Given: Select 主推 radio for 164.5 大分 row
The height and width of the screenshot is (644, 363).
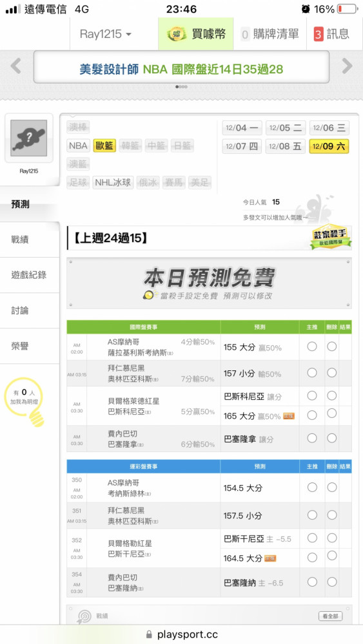Looking at the screenshot, I should pos(312,557).
